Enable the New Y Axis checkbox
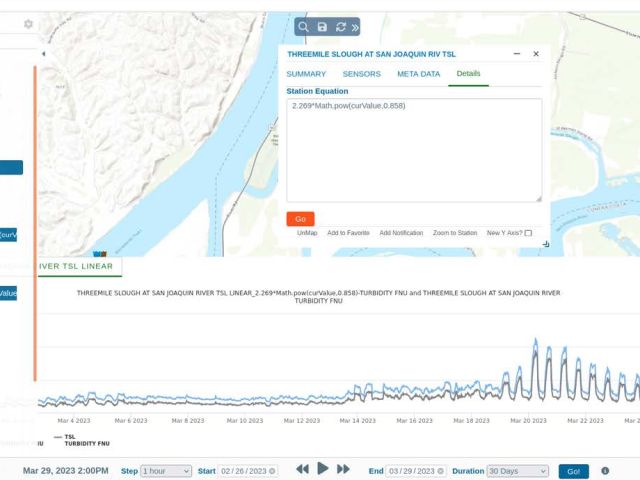640x480 pixels. 528,233
